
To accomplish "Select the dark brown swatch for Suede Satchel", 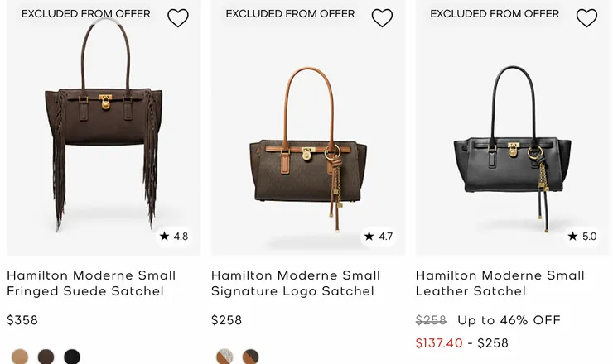I will (x=46, y=357).
